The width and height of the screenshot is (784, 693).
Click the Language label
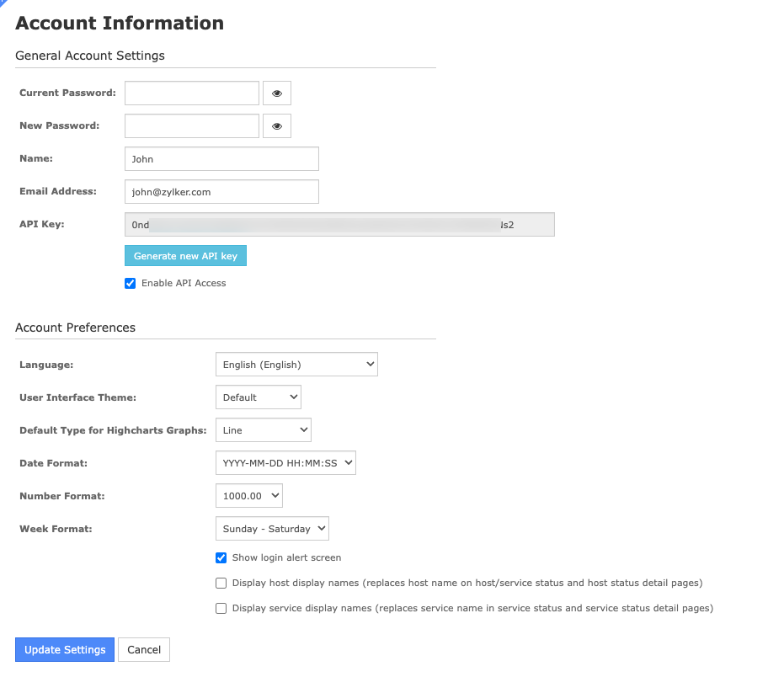[46, 365]
